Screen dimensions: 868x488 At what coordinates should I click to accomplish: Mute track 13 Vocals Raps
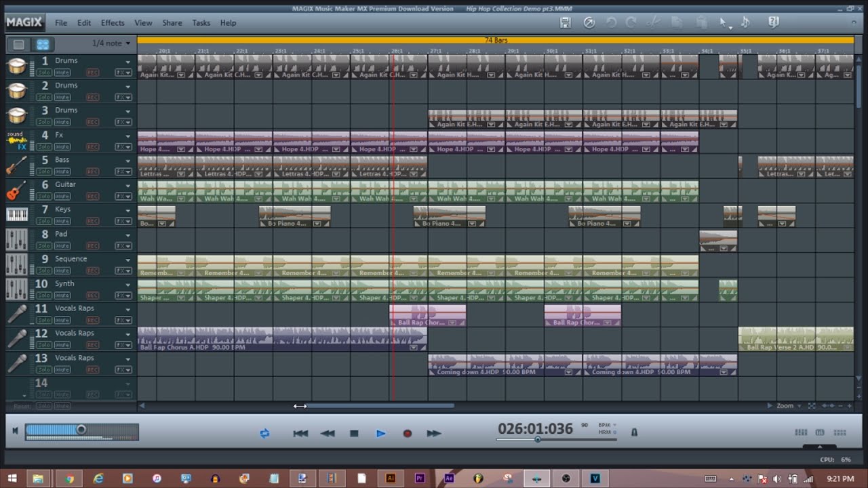click(x=62, y=370)
